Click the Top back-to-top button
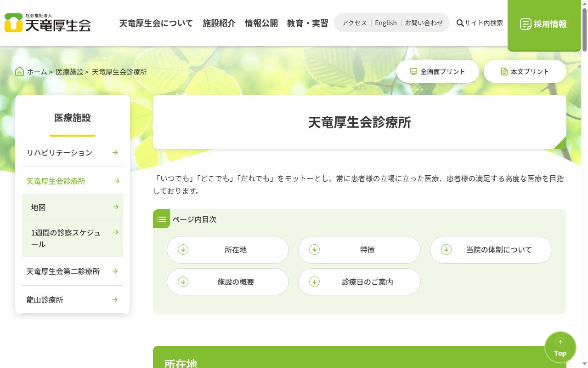The height and width of the screenshot is (368, 588). pos(560,347)
